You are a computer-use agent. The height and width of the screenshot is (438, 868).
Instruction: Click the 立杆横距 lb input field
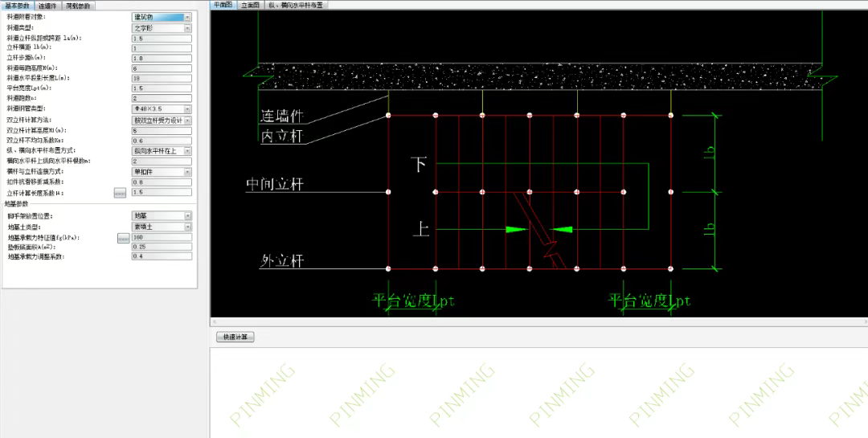click(162, 48)
